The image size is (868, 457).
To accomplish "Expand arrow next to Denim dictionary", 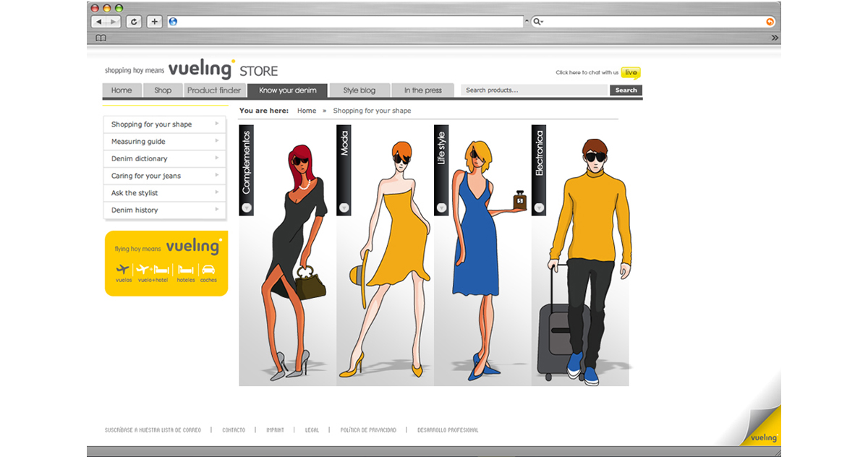I will [216, 158].
